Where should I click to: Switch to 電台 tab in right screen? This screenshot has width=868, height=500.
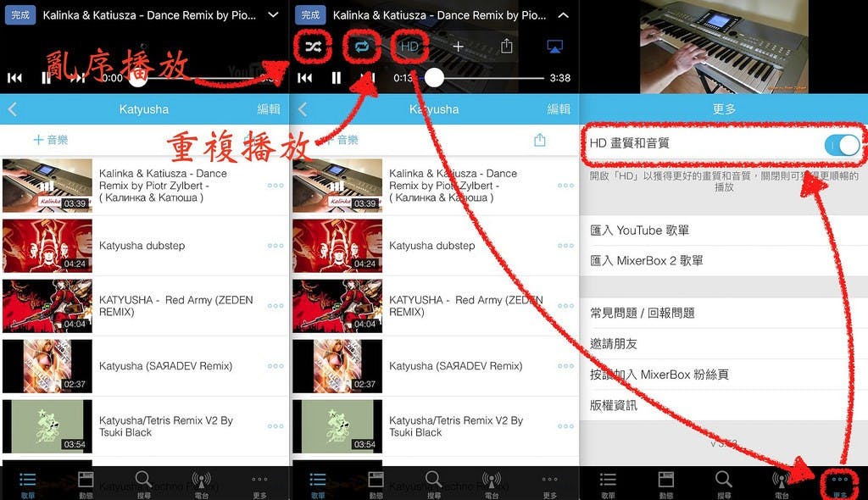point(782,485)
